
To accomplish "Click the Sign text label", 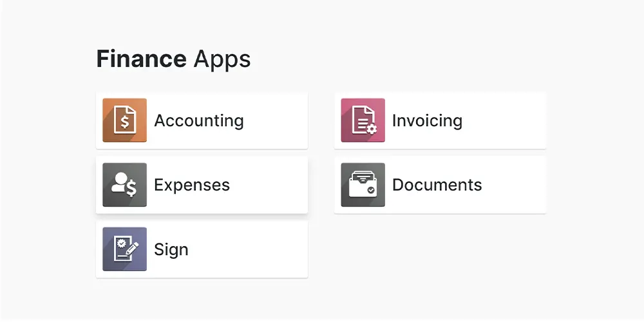I will click(171, 249).
